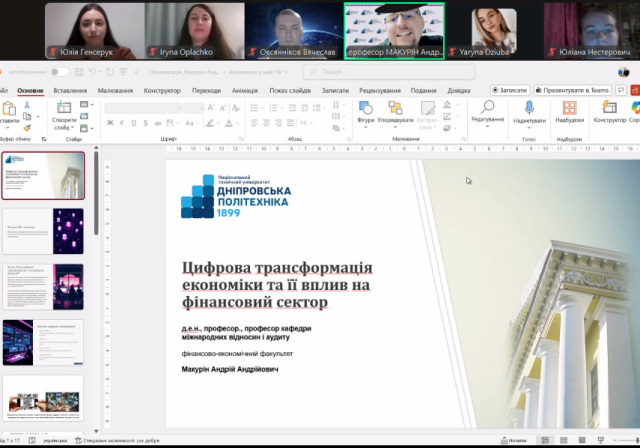Click the Записати record button
This screenshot has width=640, height=448.
(510, 90)
